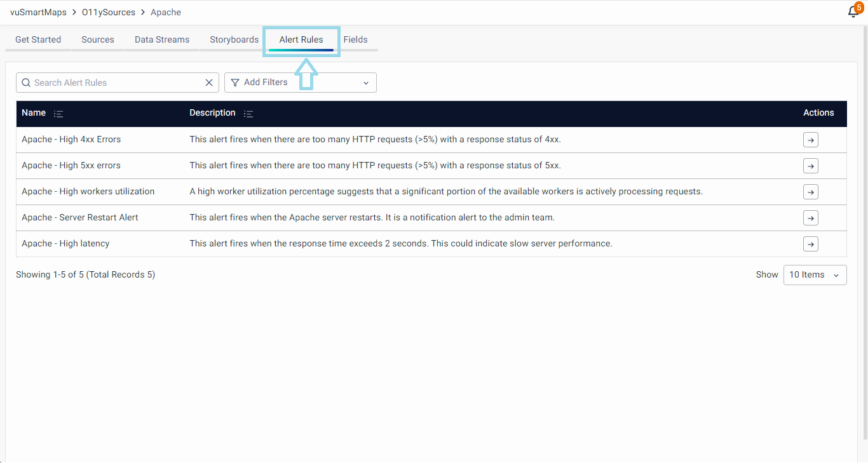Open the Server Restart Alert arrow action
The width and height of the screenshot is (868, 463).
pos(810,218)
